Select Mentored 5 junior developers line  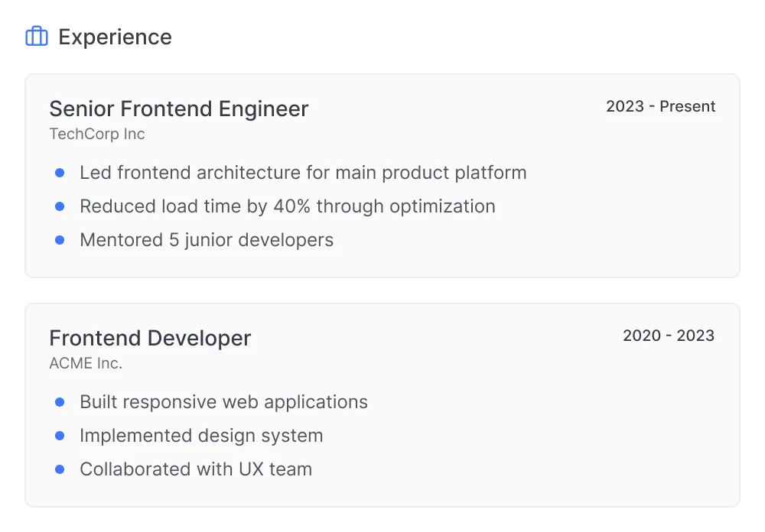(207, 241)
